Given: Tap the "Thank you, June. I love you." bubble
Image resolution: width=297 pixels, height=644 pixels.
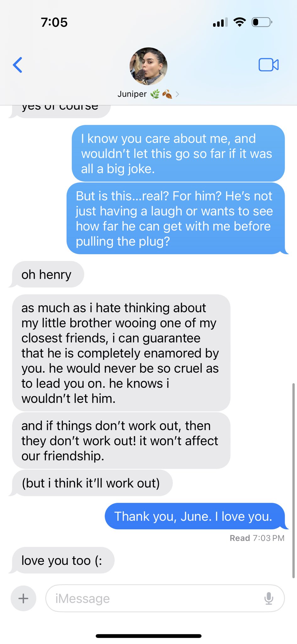Looking at the screenshot, I should (195, 516).
